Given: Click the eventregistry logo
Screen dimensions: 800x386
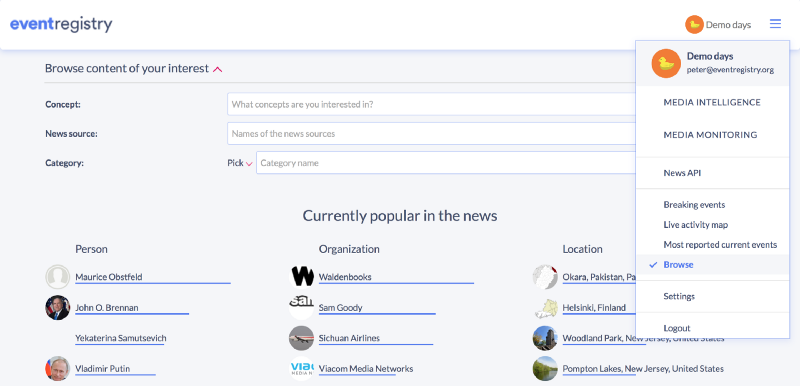Looking at the screenshot, I should click(61, 24).
